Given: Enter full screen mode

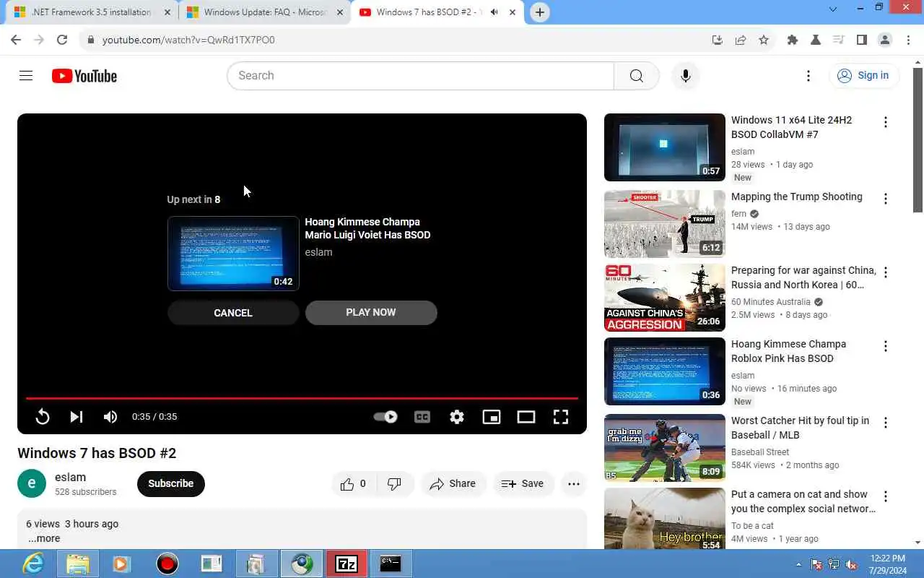Looking at the screenshot, I should 561,417.
